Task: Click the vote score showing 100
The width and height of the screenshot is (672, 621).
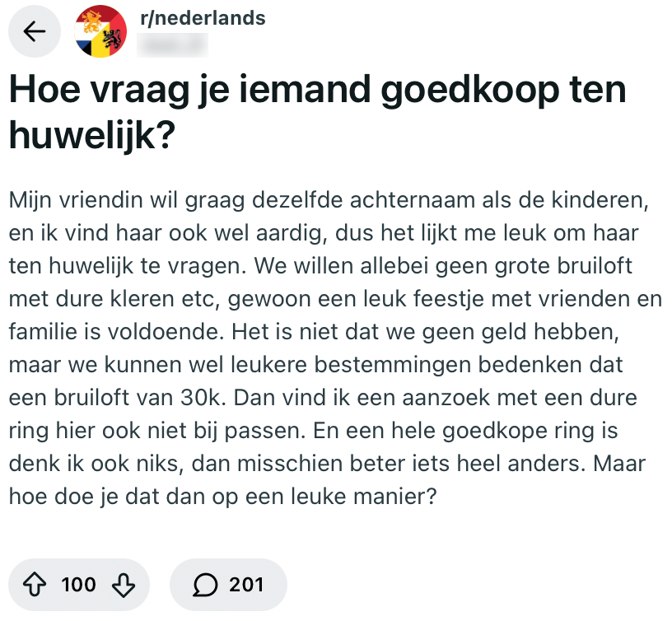Action: [79, 585]
